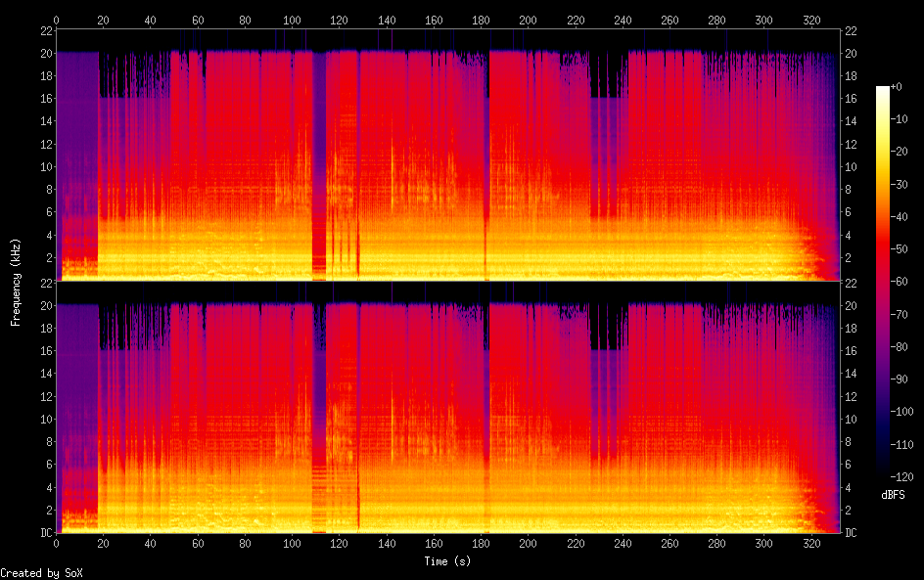Click the '160' tick on the bottom time axis

click(x=434, y=543)
